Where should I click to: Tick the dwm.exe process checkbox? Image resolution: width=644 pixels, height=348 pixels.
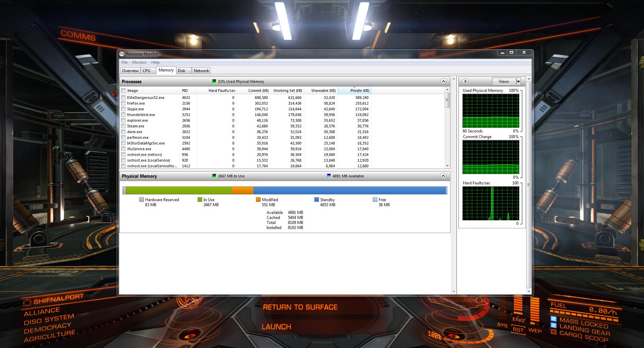(123, 132)
